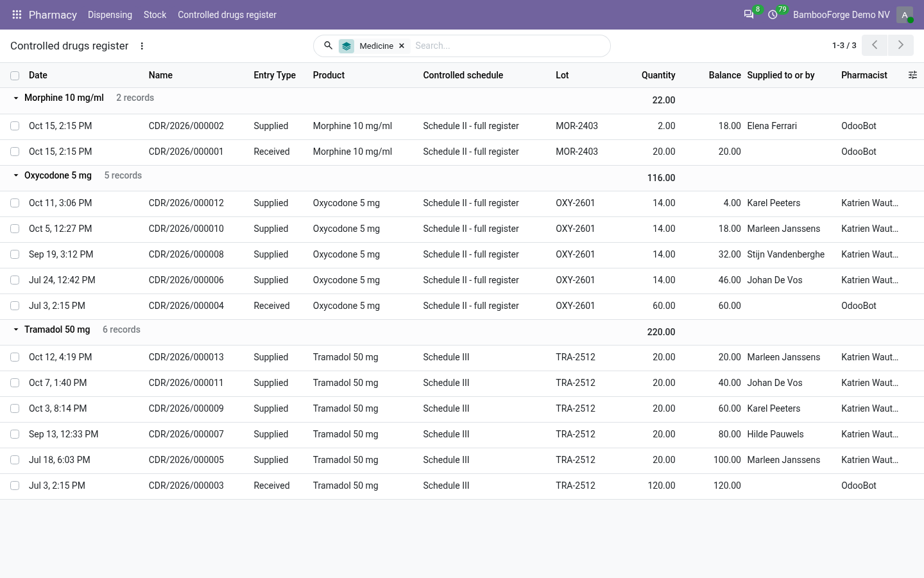Sort by the Pharmacist column header
This screenshot has height=578, width=924.
(864, 75)
